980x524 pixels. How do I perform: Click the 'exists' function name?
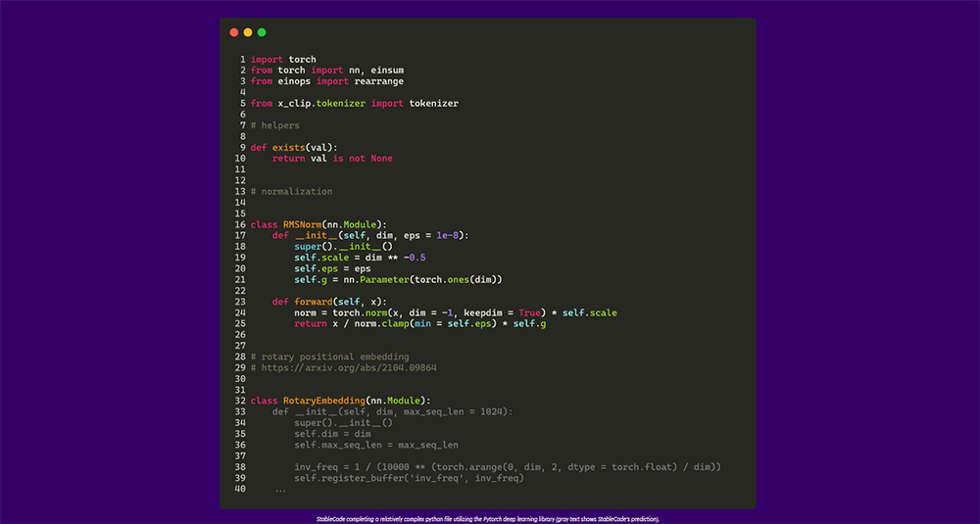point(288,147)
